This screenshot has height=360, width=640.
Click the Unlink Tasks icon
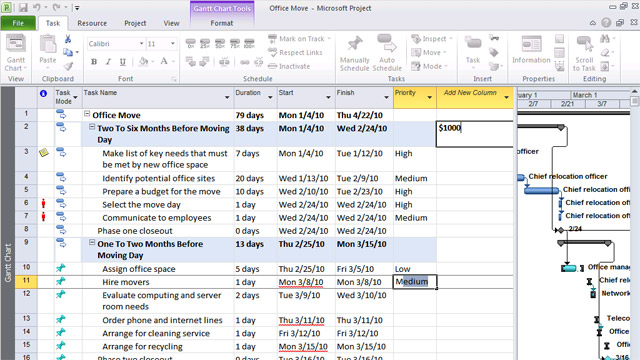pyautogui.click(x=258, y=62)
